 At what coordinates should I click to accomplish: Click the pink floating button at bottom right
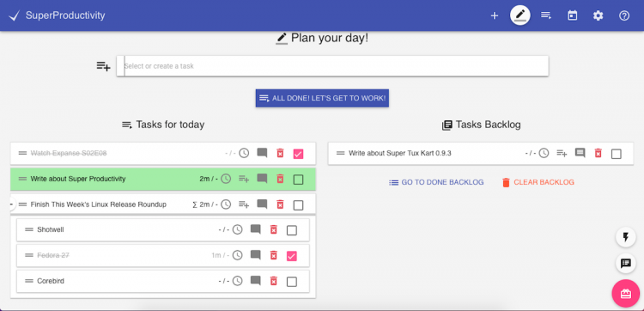click(625, 293)
